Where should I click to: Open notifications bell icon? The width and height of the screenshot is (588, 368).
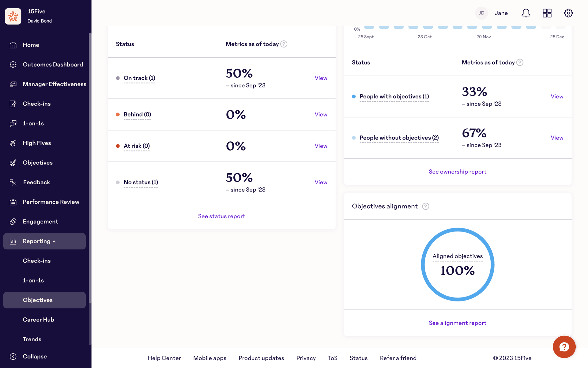[526, 13]
